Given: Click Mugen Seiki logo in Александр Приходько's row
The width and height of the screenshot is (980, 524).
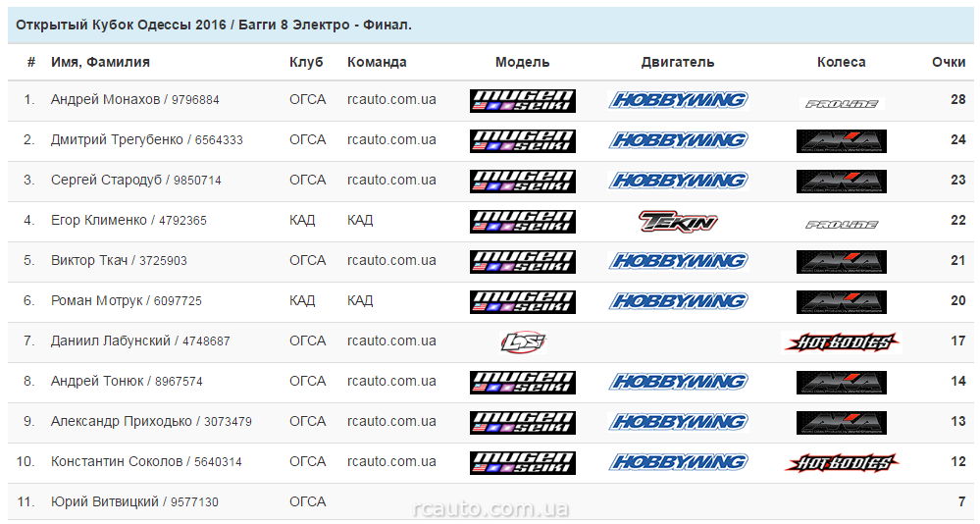Looking at the screenshot, I should (522, 422).
